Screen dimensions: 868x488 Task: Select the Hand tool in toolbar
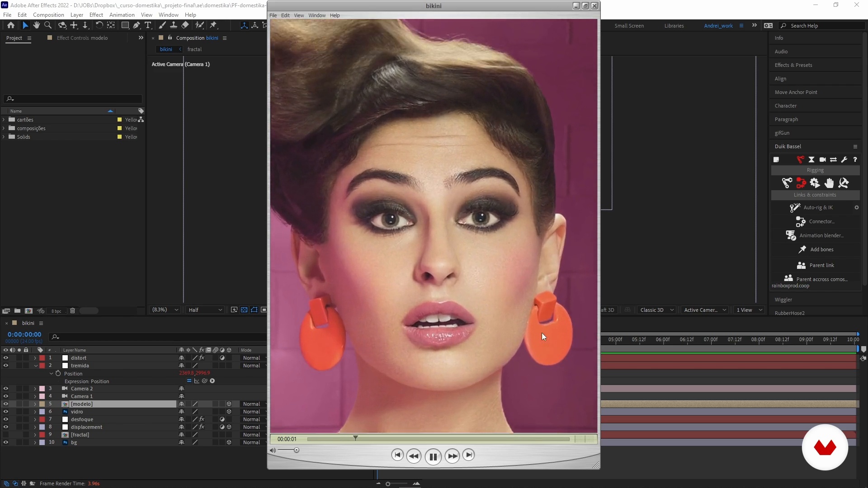coord(37,25)
